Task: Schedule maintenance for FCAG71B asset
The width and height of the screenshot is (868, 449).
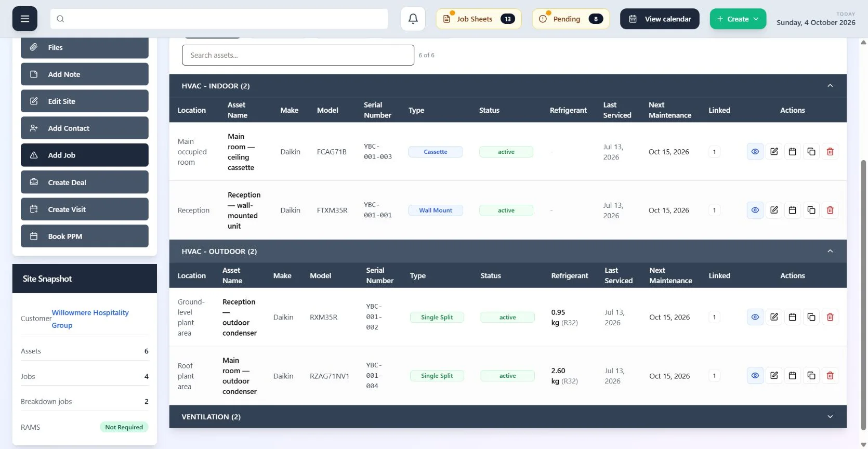Action: (793, 152)
